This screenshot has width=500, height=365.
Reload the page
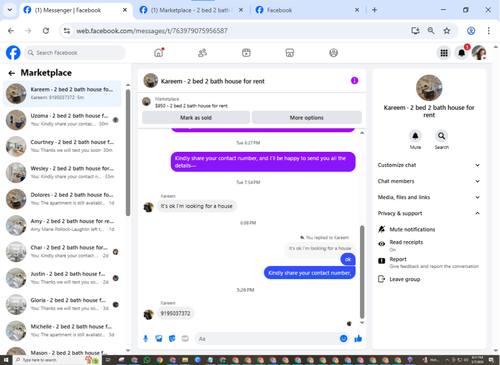pos(46,31)
